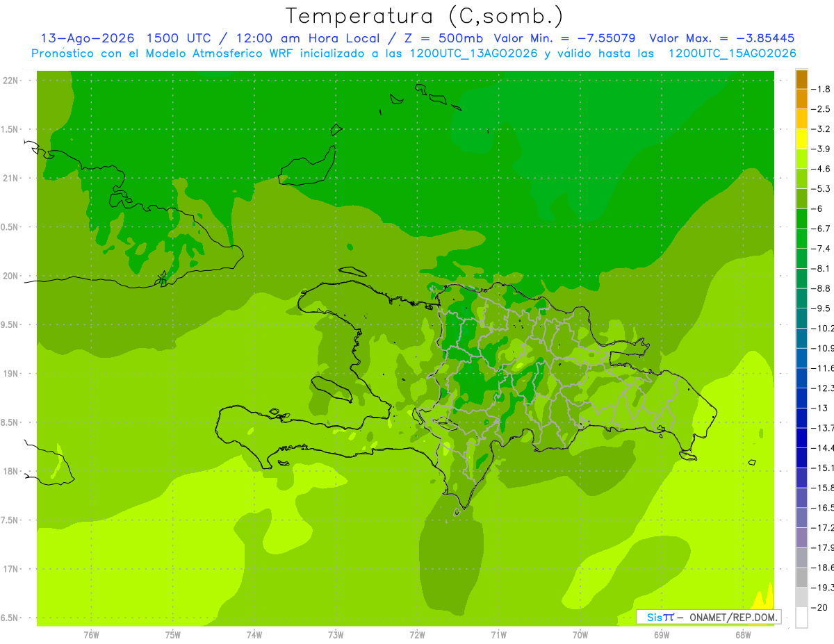Select the blue swatch between -11.6 and -12.3
Viewport: 834px width, 644px height.
coord(801,377)
